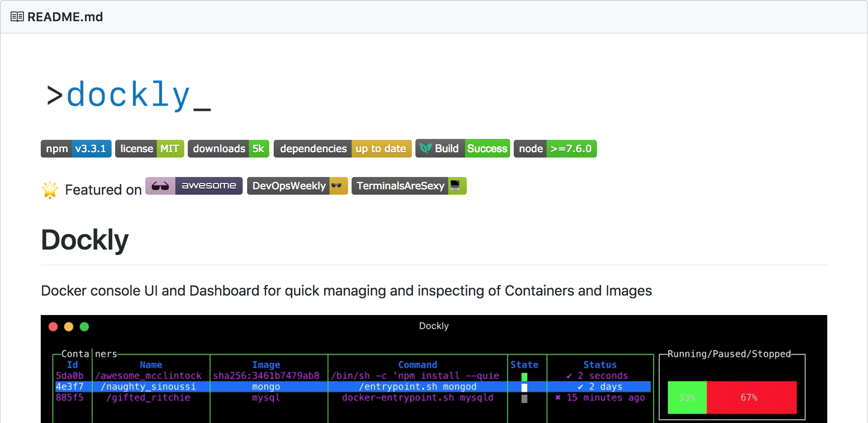Click the Docker console UI description text
Viewport: 868px width, 423px height.
tap(346, 291)
